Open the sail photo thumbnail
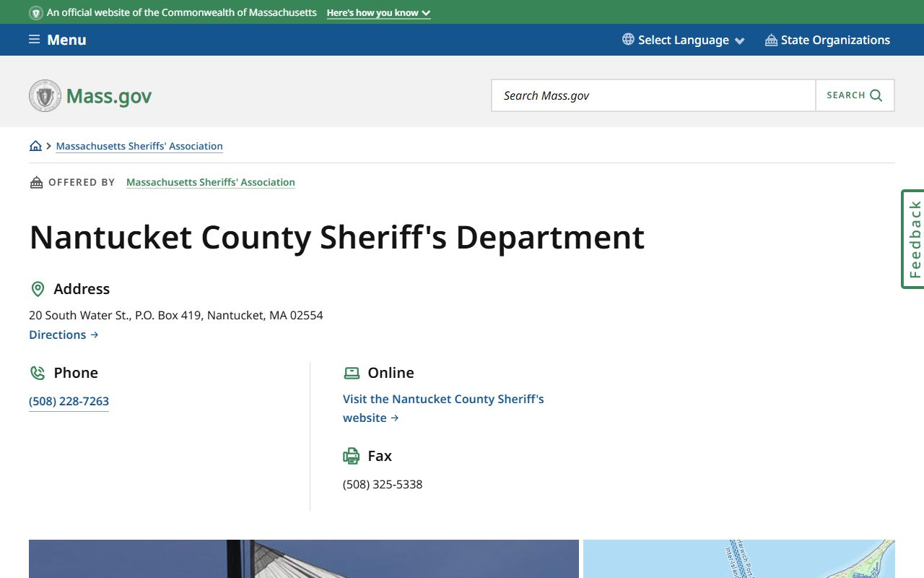924x578 pixels. coord(304,558)
